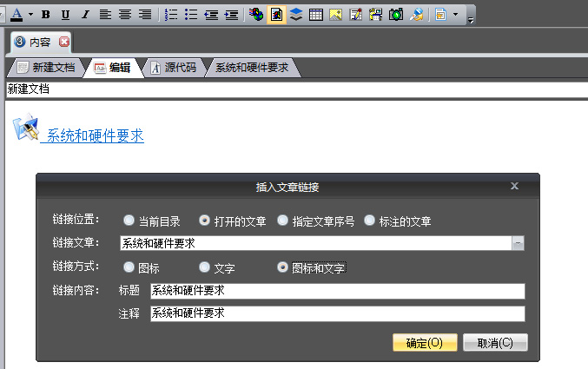
Task: Select the 当前目录 radio button
Action: point(129,221)
